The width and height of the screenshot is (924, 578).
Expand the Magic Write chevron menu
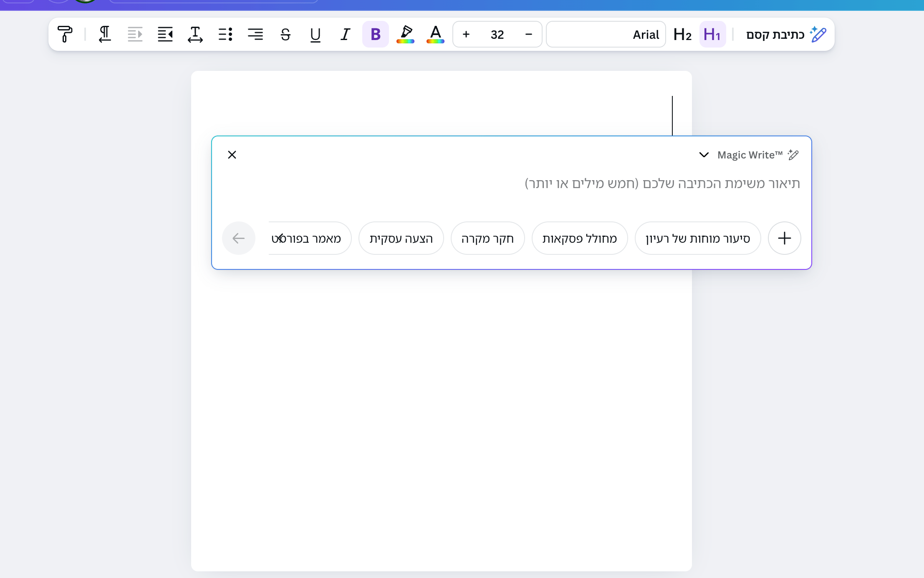coord(704,155)
